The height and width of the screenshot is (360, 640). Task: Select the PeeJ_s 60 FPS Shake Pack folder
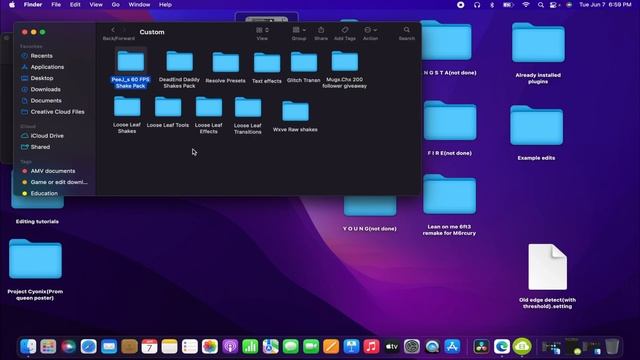pyautogui.click(x=131, y=61)
